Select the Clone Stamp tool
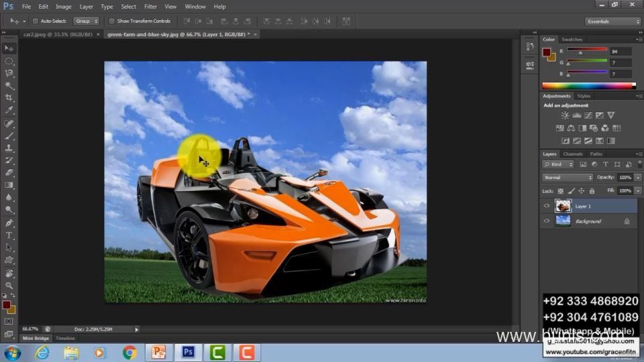Screen dimensions: 644x362 pyautogui.click(x=9, y=148)
